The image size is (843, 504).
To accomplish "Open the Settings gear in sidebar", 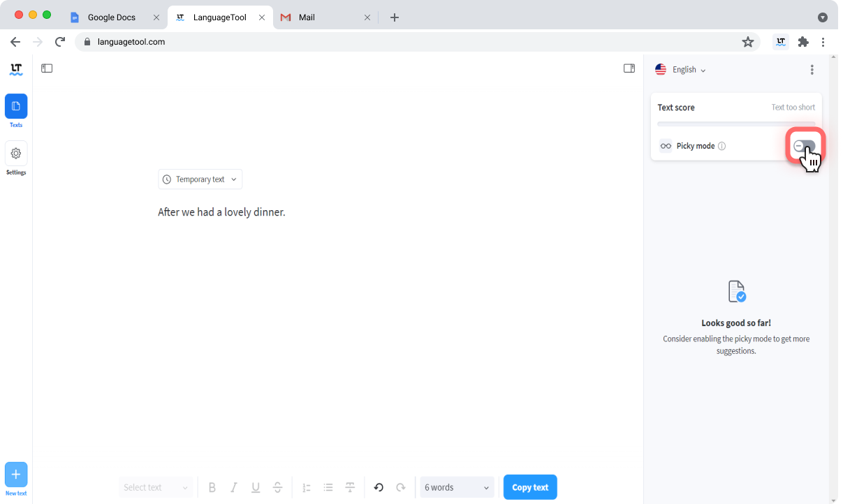I will point(16,153).
